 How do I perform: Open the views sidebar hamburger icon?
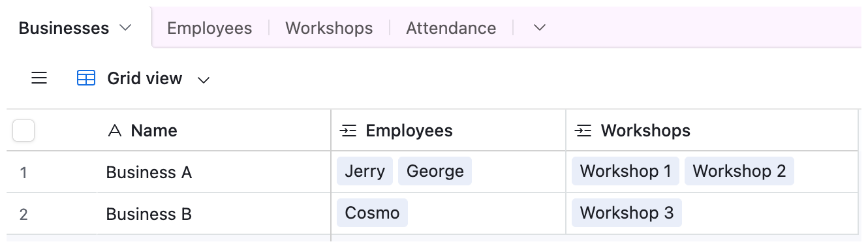(39, 78)
